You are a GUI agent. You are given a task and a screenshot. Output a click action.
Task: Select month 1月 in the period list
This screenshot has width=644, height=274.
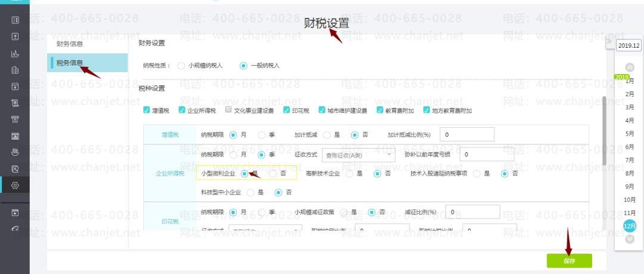pyautogui.click(x=630, y=81)
